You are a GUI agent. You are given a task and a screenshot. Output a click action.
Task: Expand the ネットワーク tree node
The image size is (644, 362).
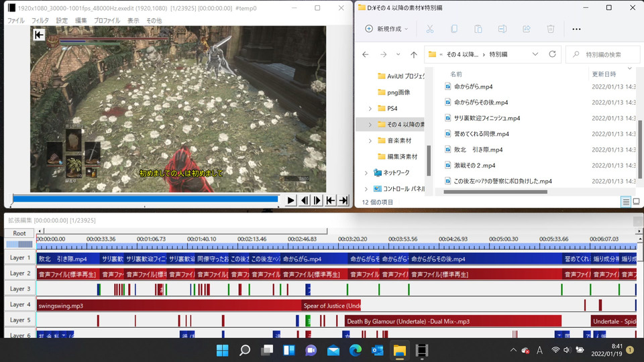pyautogui.click(x=366, y=173)
